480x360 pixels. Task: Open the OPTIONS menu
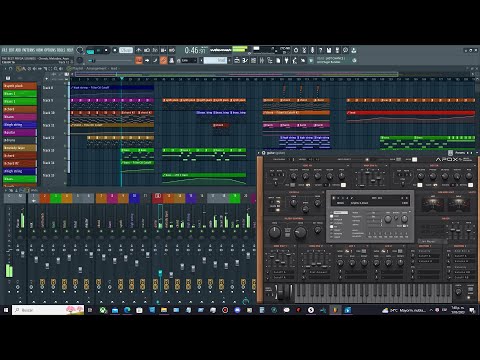[50, 50]
